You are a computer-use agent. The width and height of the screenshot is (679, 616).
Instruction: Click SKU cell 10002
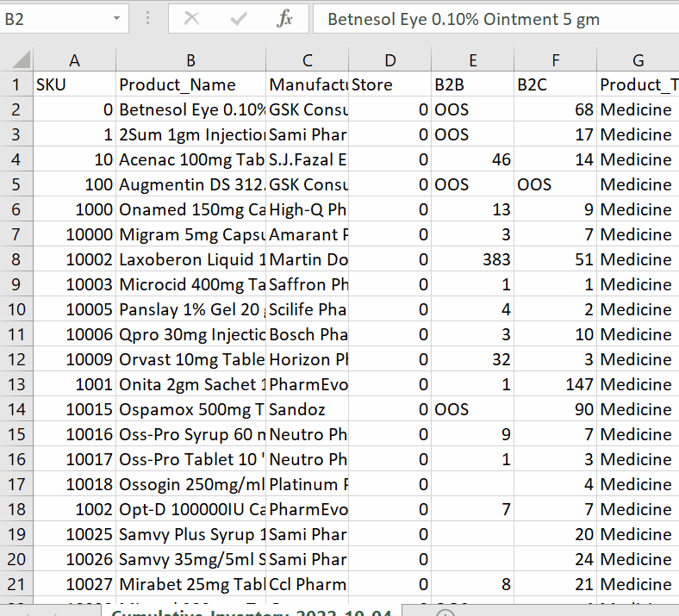tap(74, 259)
